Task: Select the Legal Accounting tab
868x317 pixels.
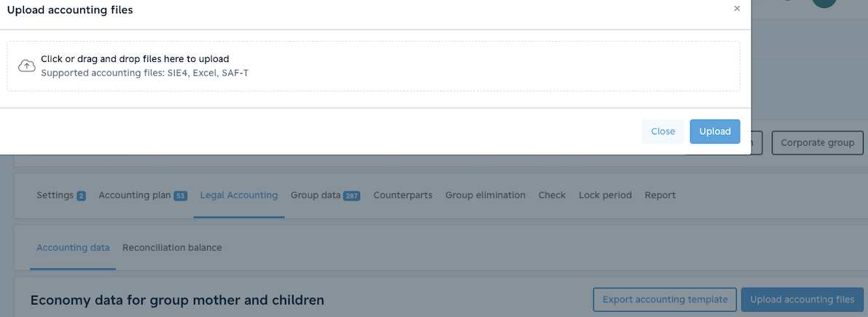Action: pyautogui.click(x=238, y=195)
